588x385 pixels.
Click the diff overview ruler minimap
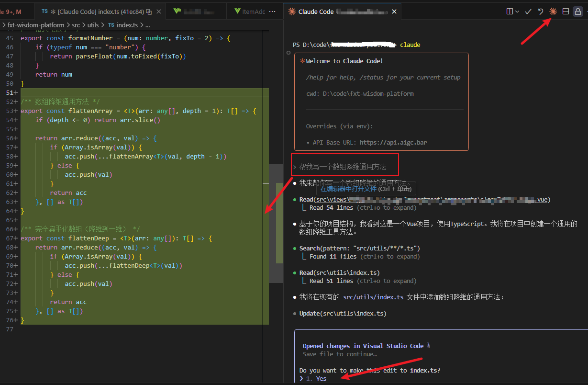point(276,223)
